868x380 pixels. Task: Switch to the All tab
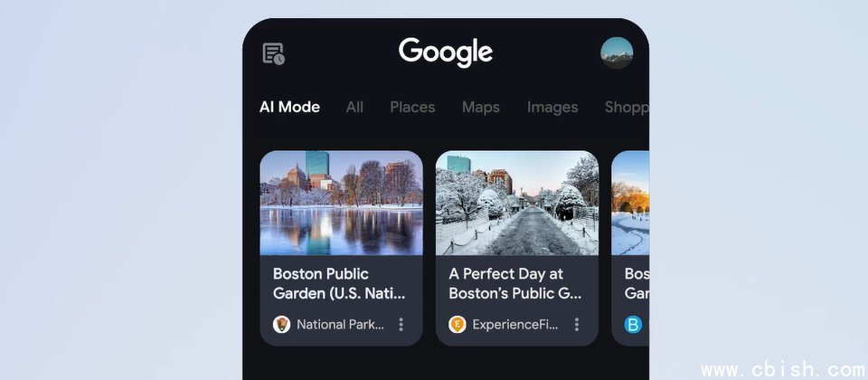[x=354, y=107]
